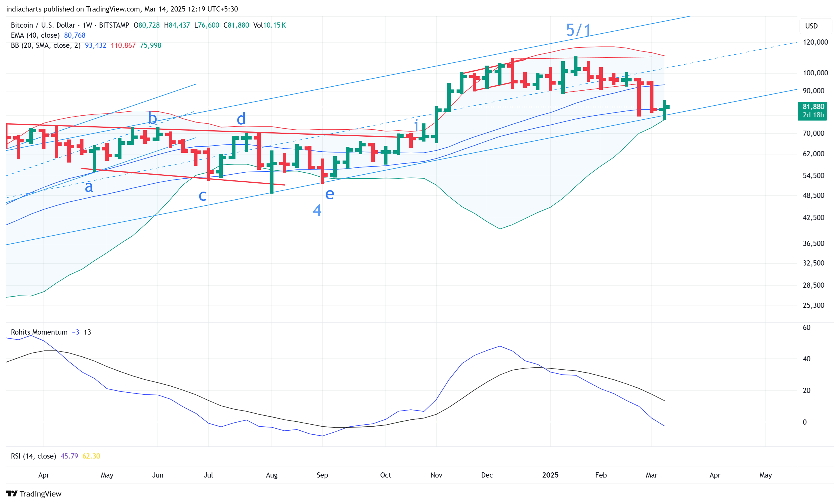Click the 42,500 price axis label
Image resolution: width=840 pixels, height=504 pixels.
pos(813,218)
